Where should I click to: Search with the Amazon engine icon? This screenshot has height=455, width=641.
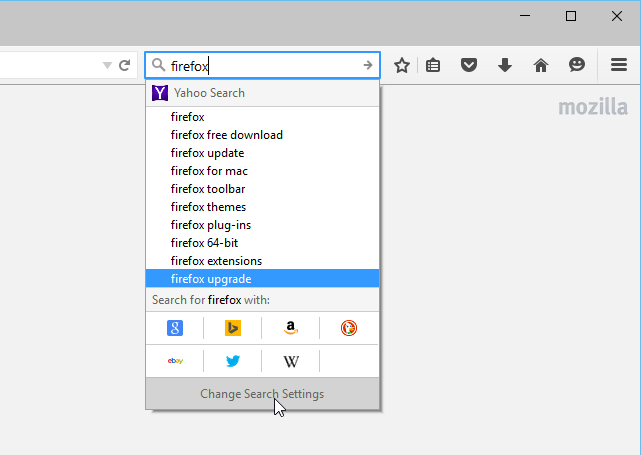point(291,328)
